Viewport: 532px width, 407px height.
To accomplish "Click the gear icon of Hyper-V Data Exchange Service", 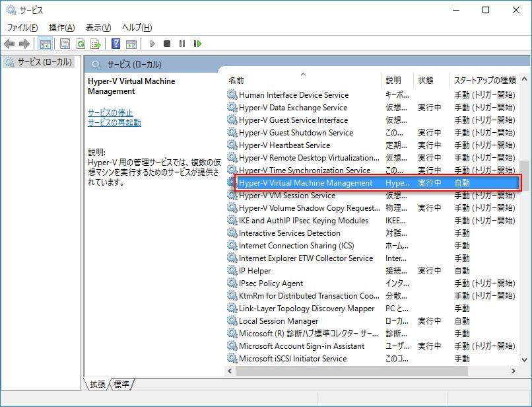I will pyautogui.click(x=232, y=107).
